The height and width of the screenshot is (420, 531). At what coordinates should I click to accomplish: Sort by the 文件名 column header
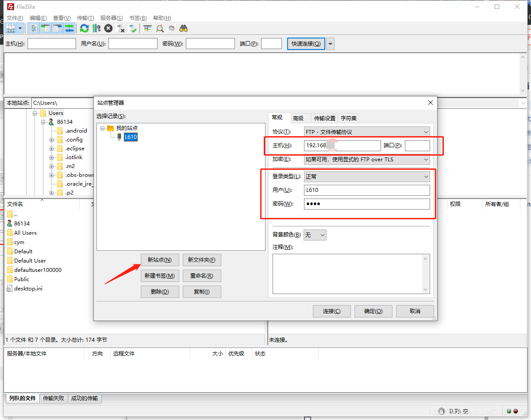tap(42, 204)
